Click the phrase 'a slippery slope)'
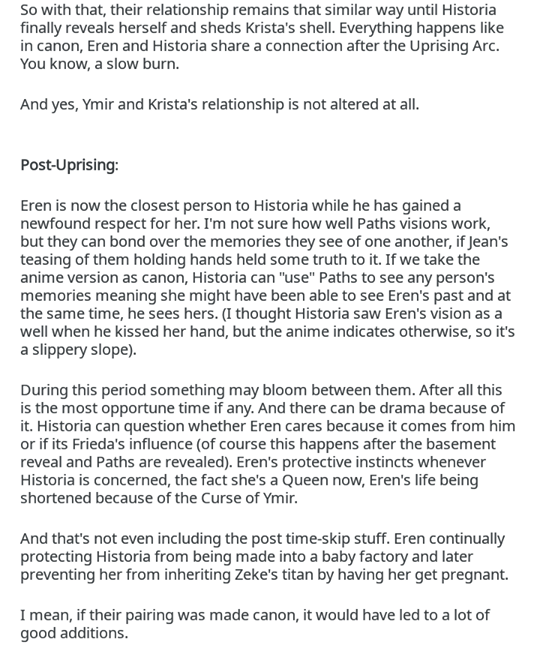Viewport: 540px width, 654px height. click(76, 350)
